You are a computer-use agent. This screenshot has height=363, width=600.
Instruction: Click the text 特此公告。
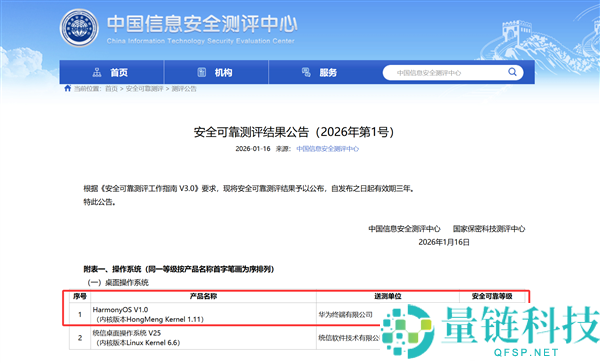[99, 202]
